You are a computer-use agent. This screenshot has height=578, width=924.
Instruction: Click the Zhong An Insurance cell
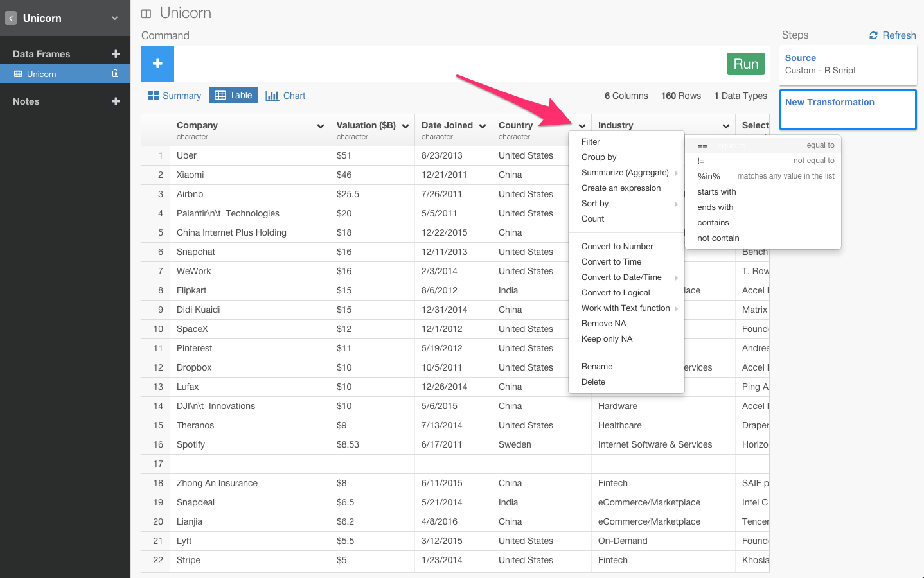(x=250, y=483)
